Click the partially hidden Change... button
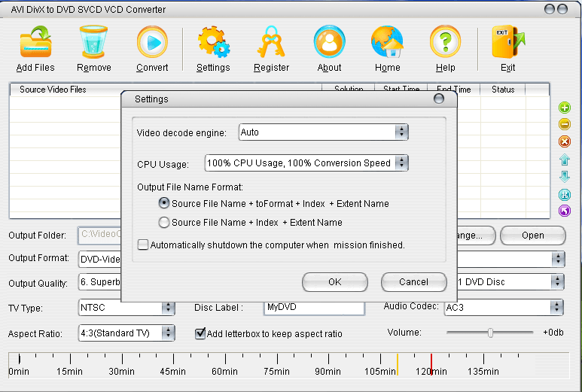The width and height of the screenshot is (582, 392). tap(476, 236)
